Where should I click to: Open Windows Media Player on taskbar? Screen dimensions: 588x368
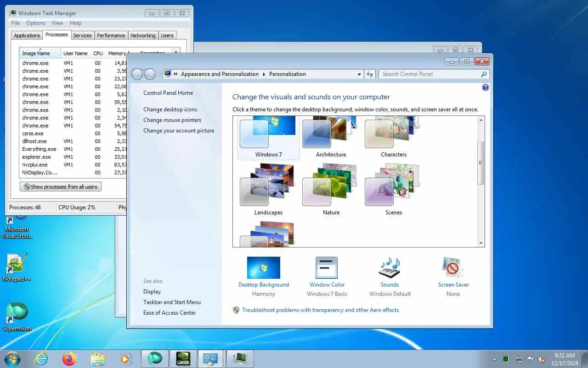point(125,359)
